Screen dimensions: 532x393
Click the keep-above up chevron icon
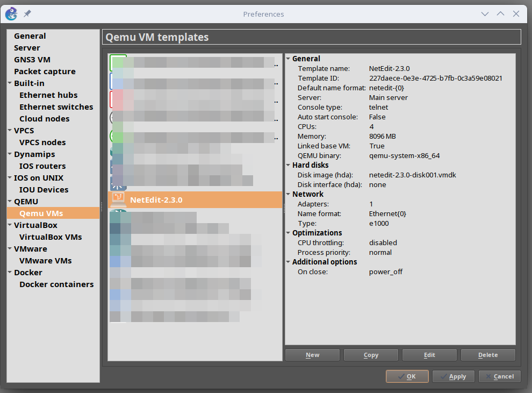(x=500, y=13)
